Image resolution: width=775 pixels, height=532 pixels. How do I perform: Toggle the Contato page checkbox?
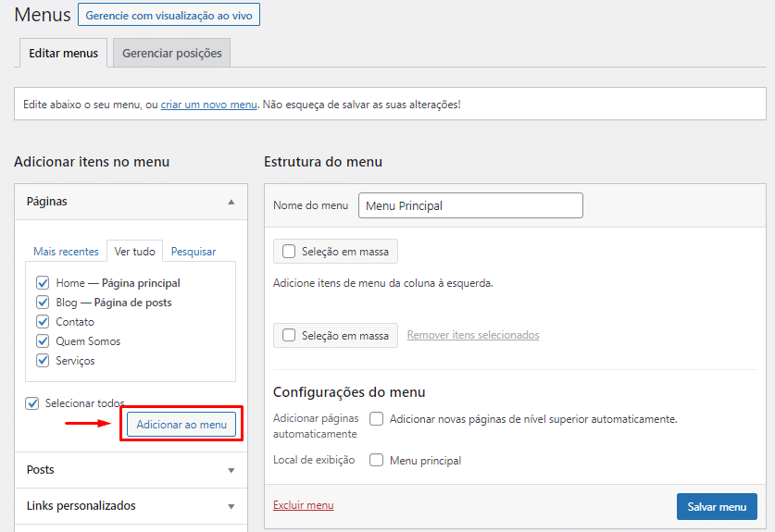[43, 322]
